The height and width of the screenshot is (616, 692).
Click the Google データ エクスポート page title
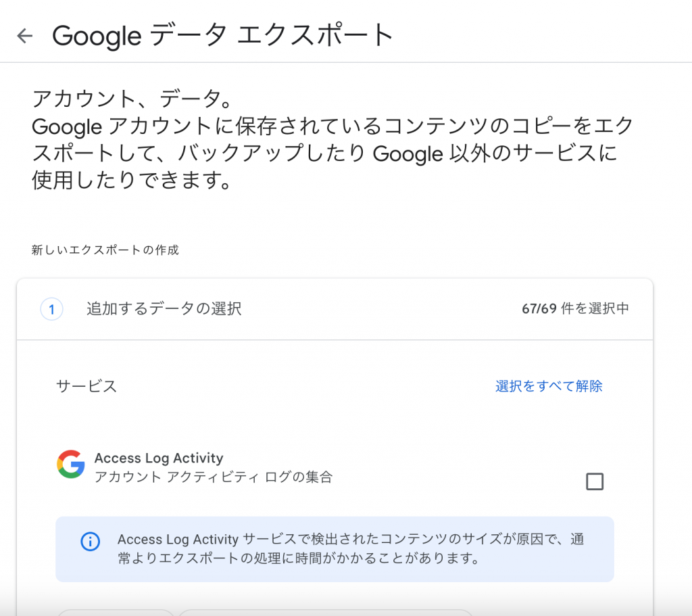click(223, 35)
